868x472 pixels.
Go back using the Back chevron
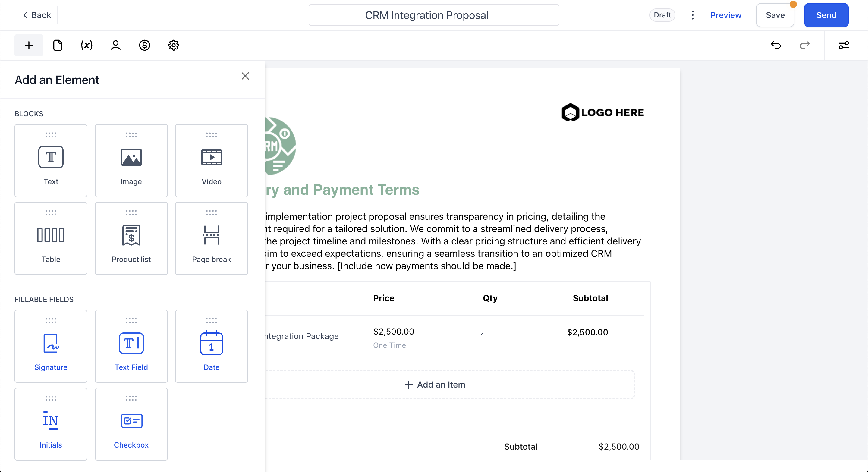click(x=37, y=15)
